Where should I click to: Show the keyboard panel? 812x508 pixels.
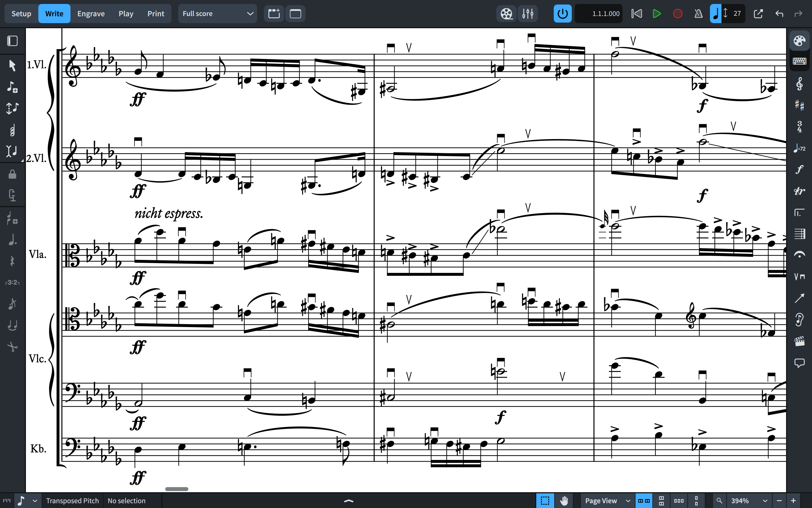coord(800,61)
